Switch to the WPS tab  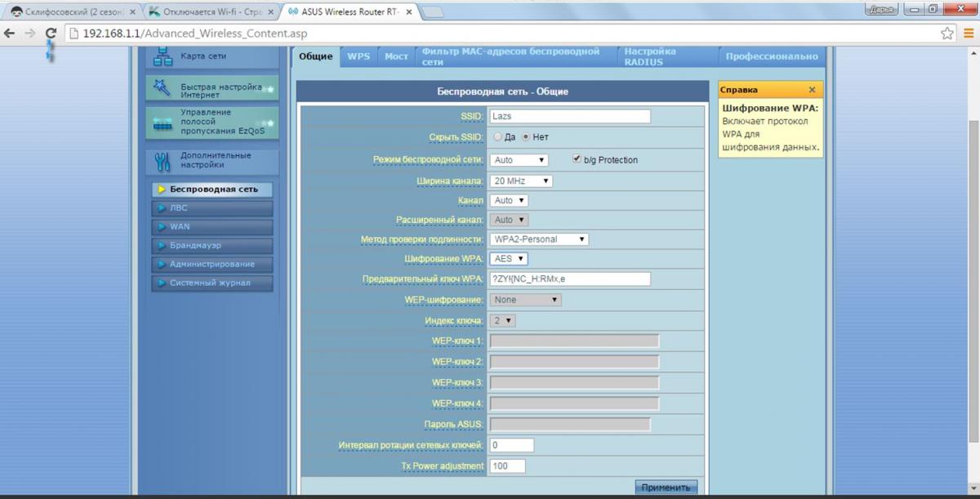tap(359, 56)
